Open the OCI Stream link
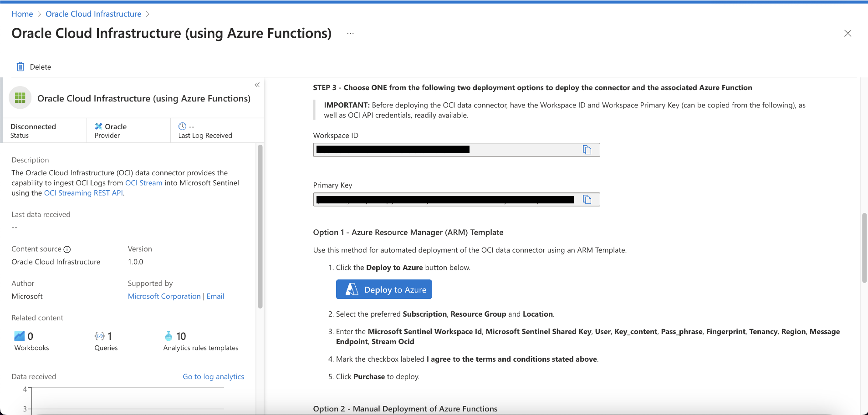 tap(144, 183)
